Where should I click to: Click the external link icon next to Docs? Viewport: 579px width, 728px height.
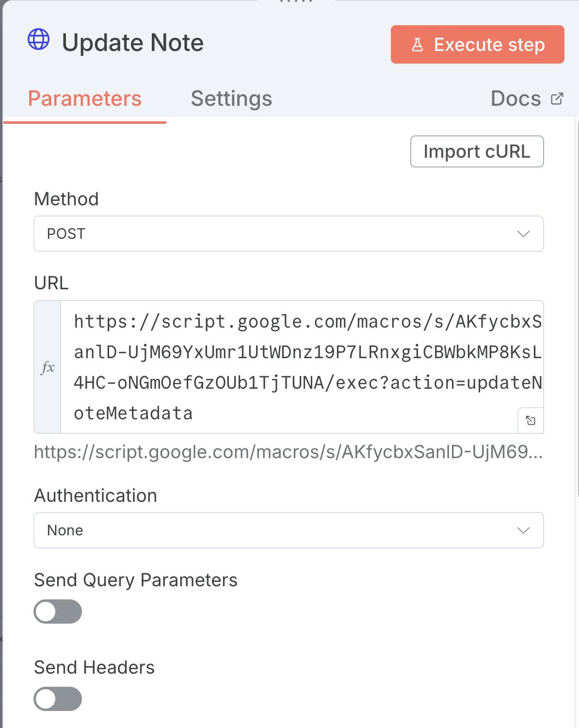pos(557,99)
